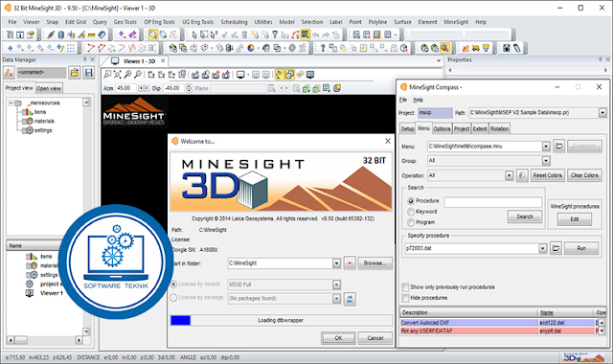Click Cancel in the Welcome dialog
Image resolution: width=613 pixels, height=364 pixels.
375,338
